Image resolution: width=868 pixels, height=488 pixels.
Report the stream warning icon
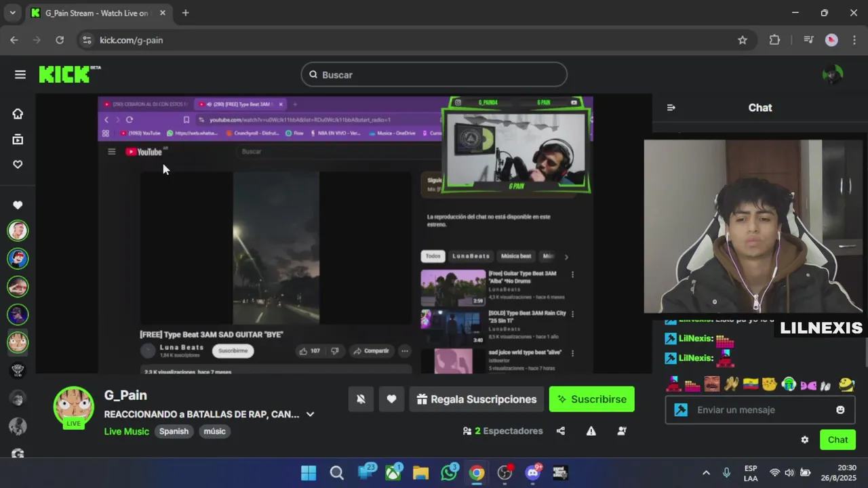tap(591, 431)
